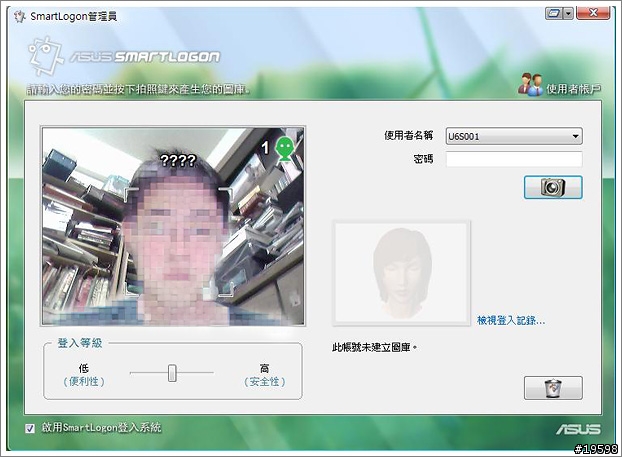Click the green face detection indicator
622x457 pixels.
click(x=284, y=149)
